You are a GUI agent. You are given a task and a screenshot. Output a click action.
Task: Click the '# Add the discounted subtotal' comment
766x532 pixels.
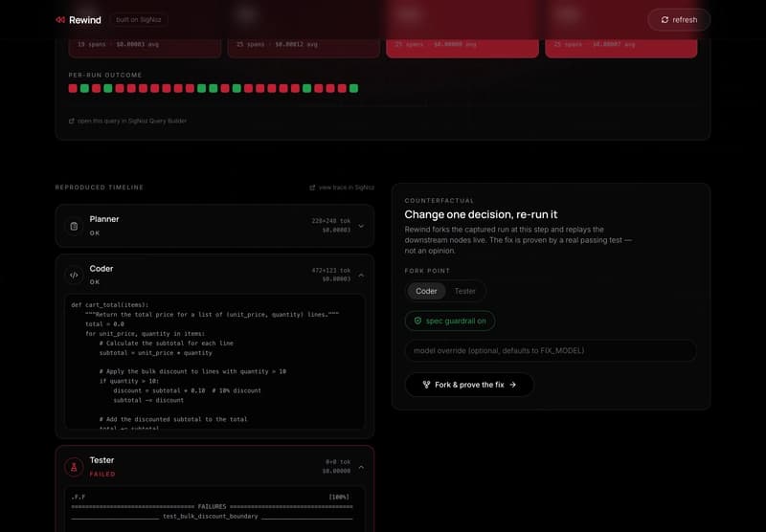coord(173,419)
